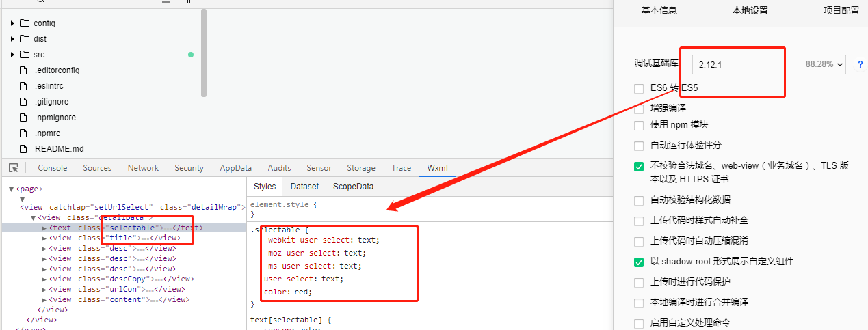Expand the descCopy view node
Screen dimensions: 868x330
[x=44, y=279]
